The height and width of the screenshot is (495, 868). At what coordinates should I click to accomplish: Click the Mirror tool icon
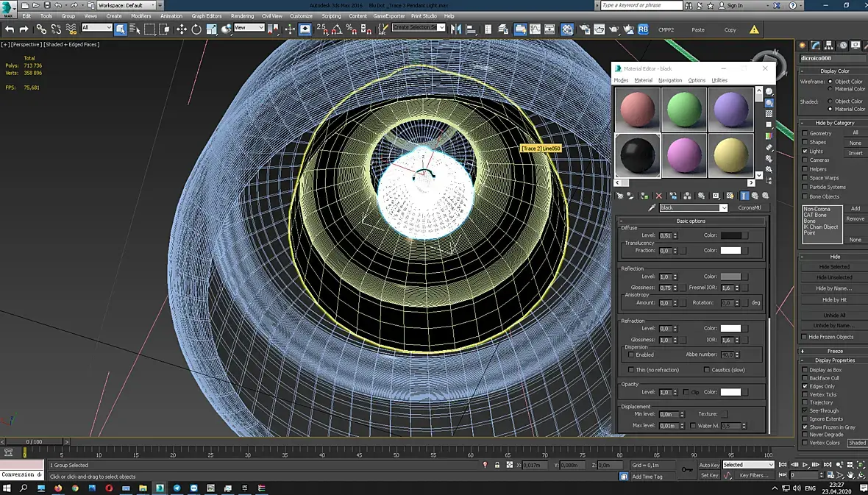tap(455, 29)
